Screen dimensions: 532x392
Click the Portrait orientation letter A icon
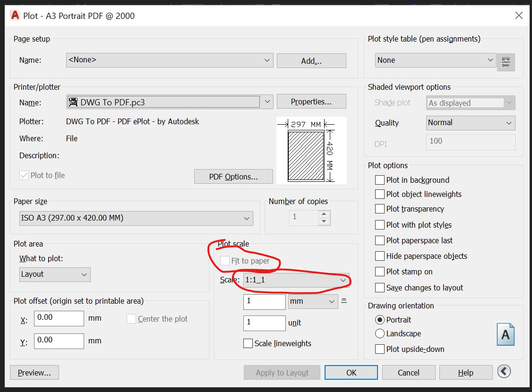pyautogui.click(x=505, y=334)
